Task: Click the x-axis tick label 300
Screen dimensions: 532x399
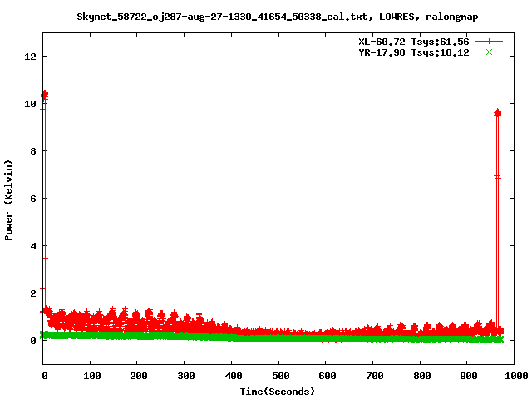Action: coord(186,376)
